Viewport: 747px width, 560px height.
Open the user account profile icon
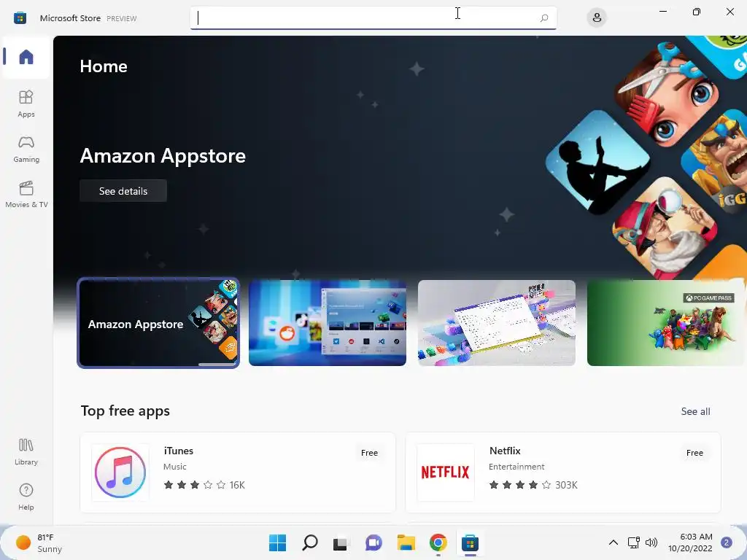pos(597,18)
